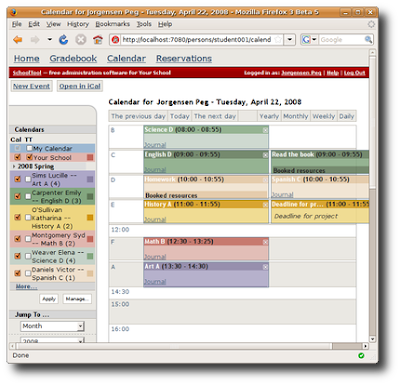Uncheck Cal checkbox for Montgomery Syd Math B

pyautogui.click(x=18, y=239)
